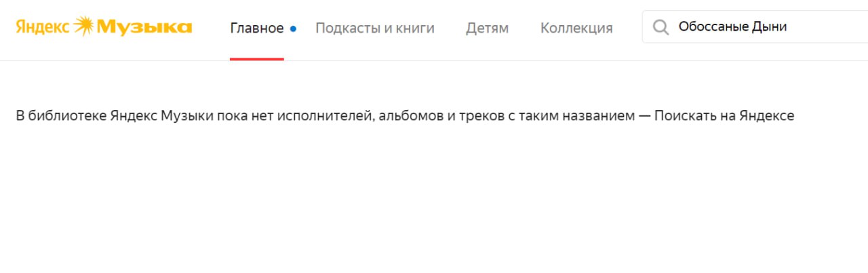Click the search query text "Обоссаные Дыни"

click(732, 27)
